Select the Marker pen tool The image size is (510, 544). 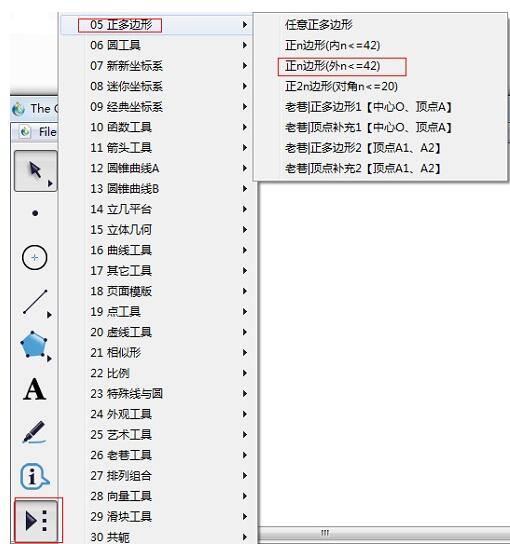click(x=34, y=432)
